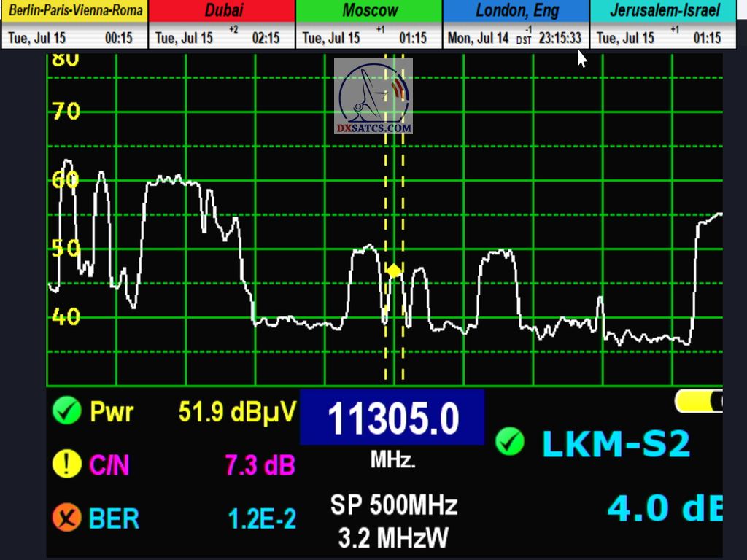747x560 pixels.
Task: Click the 1.2E-2 BER reading
Action: [262, 518]
